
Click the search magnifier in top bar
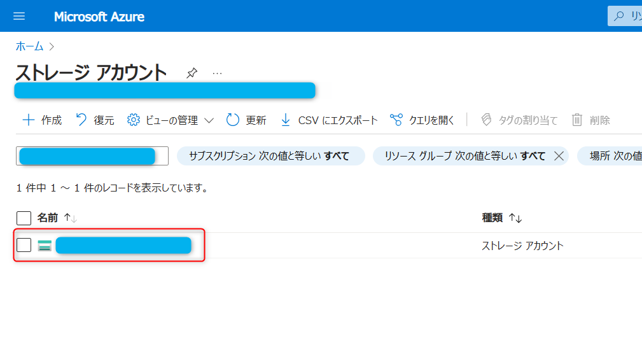tap(619, 16)
